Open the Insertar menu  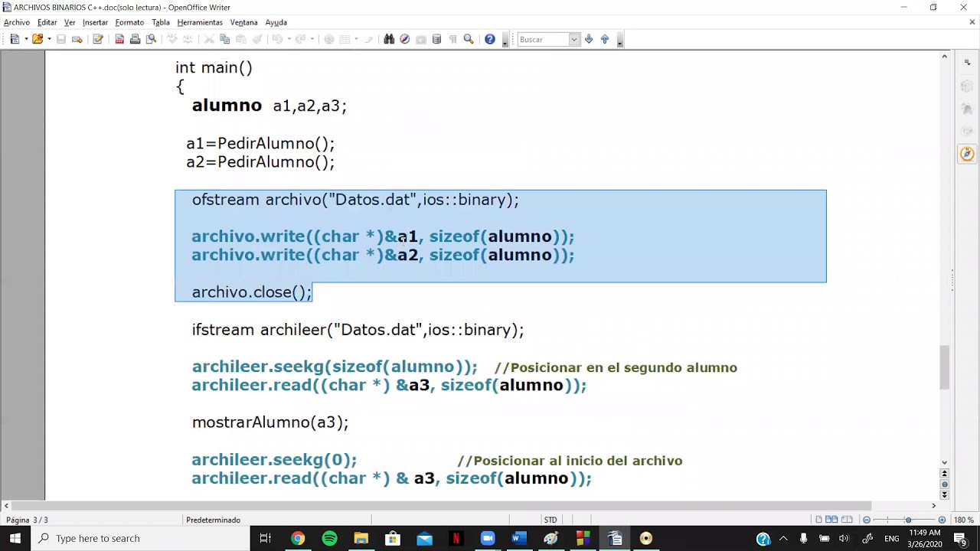tap(95, 22)
